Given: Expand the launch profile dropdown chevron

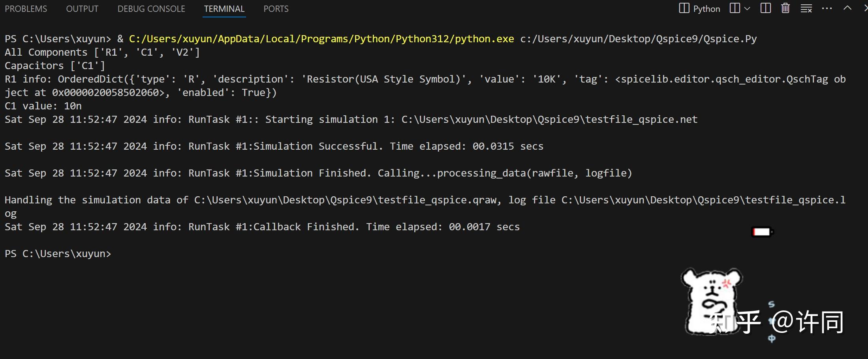Looking at the screenshot, I should 747,8.
